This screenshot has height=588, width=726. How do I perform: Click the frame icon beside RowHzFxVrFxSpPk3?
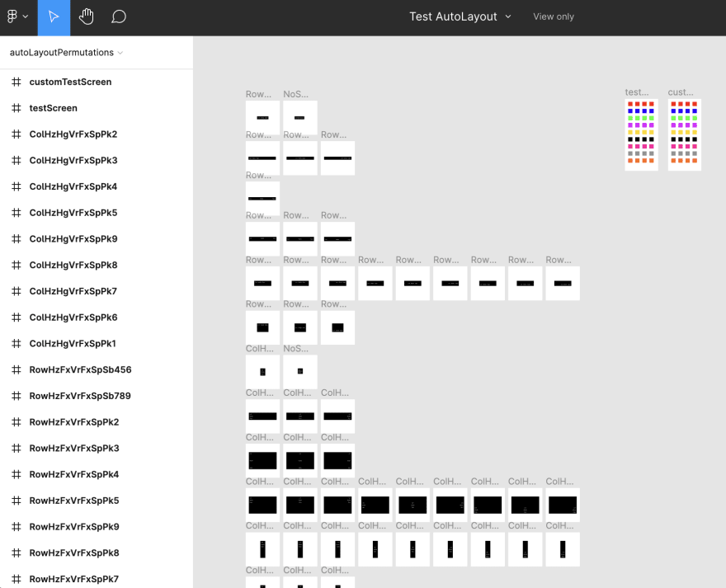tap(16, 448)
